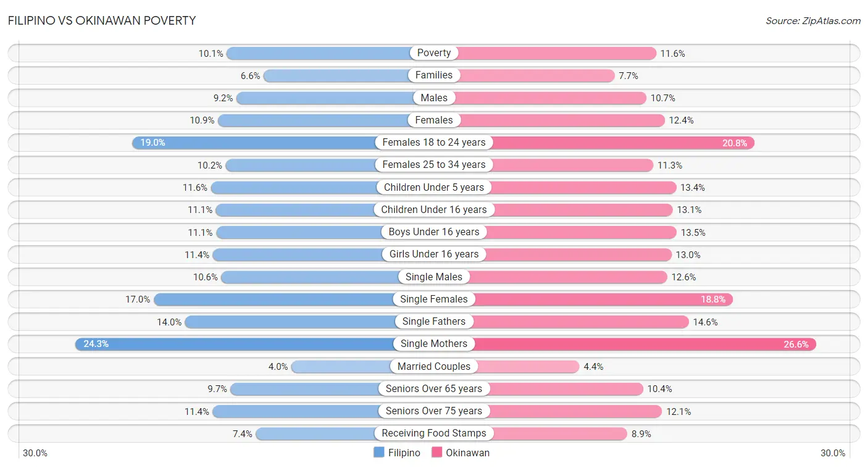Toggle the Filipino legend color swatch

[x=378, y=453]
